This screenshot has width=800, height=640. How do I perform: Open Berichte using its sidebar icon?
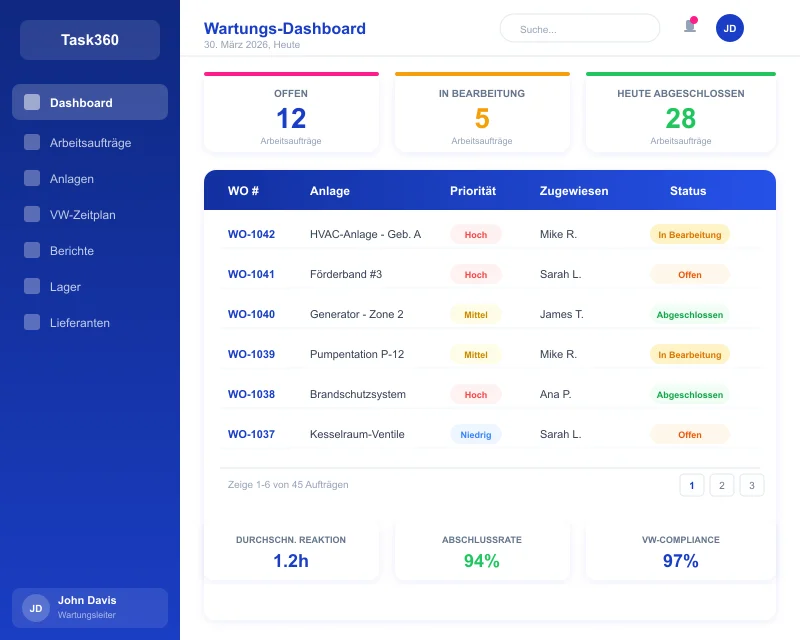click(x=30, y=251)
